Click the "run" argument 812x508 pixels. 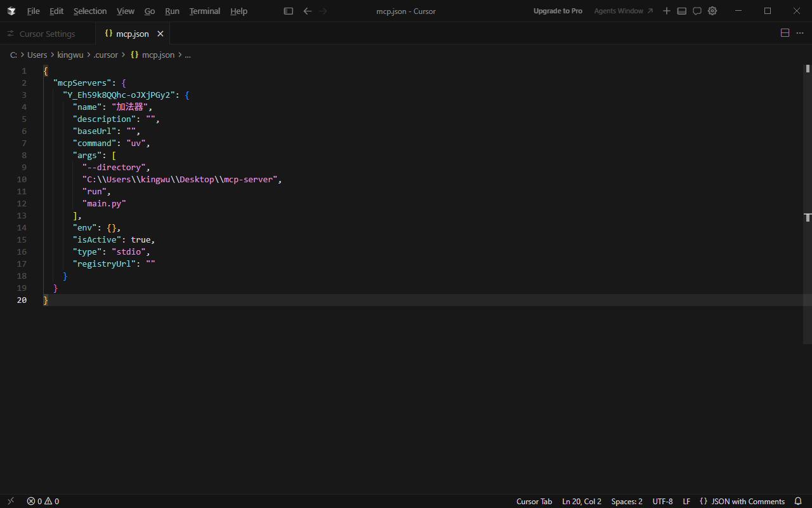(95, 191)
